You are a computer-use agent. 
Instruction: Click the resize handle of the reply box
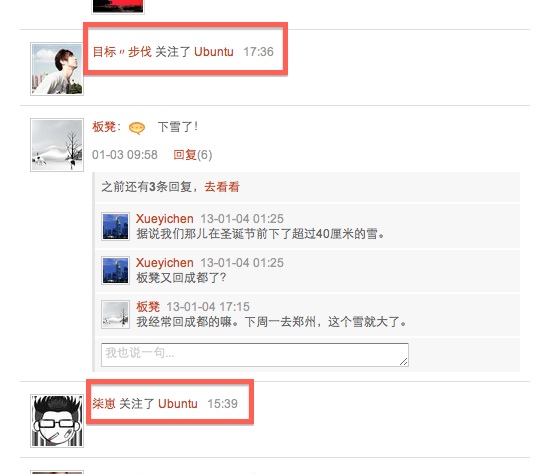point(404,361)
